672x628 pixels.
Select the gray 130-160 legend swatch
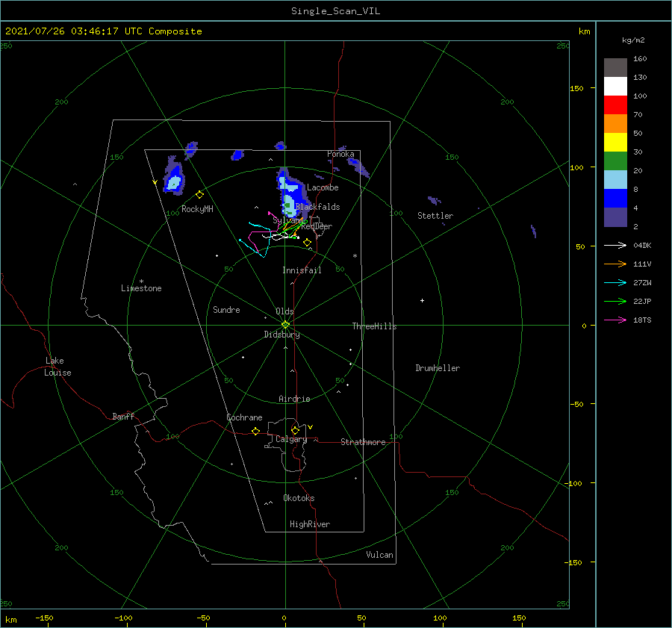(615, 67)
